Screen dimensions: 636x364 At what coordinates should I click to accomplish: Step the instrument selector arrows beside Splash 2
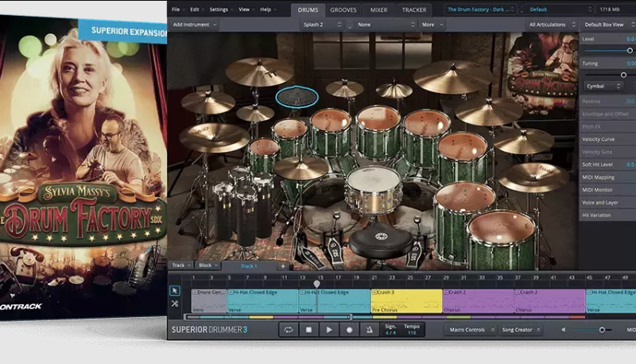350,25
